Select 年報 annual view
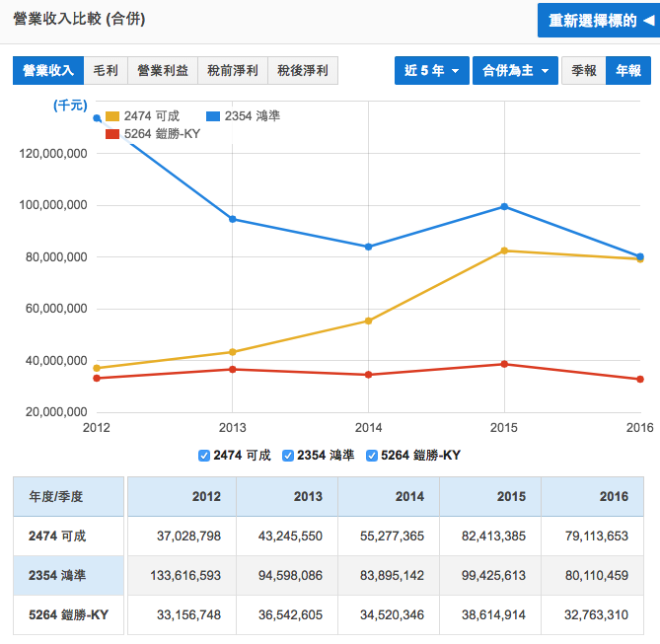Image resolution: width=660 pixels, height=644 pixels. (627, 71)
